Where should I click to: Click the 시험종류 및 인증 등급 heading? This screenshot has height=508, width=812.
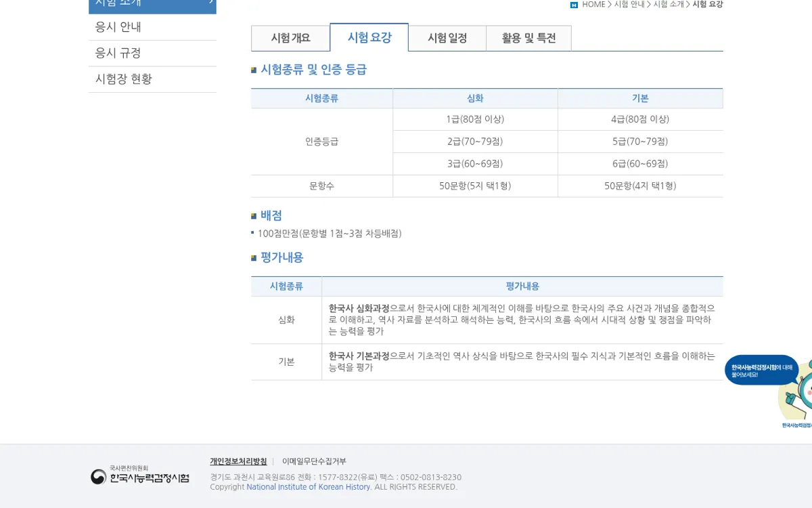pyautogui.click(x=313, y=69)
